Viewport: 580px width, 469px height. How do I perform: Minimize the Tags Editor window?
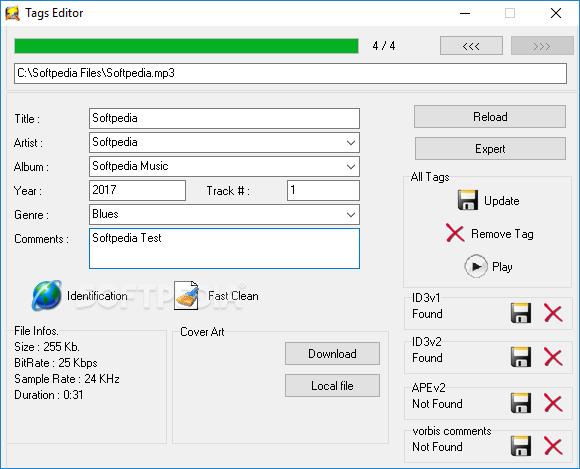pyautogui.click(x=465, y=13)
